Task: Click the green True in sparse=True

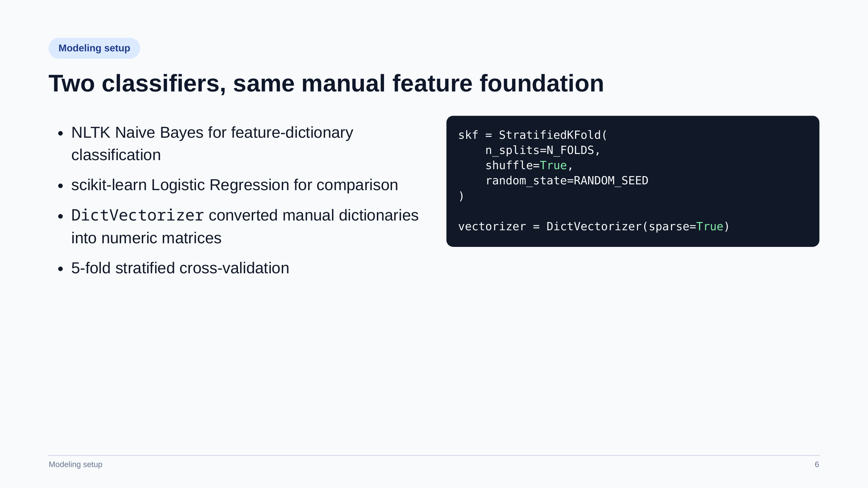Action: (x=710, y=226)
